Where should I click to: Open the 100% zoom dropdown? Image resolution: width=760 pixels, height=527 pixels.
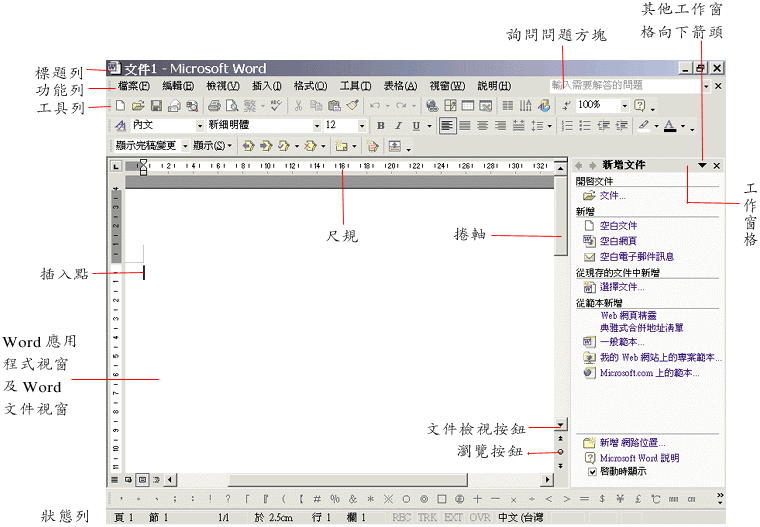625,105
